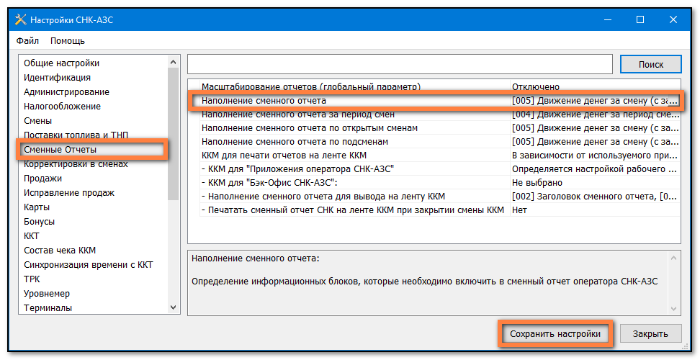Select Смены category
This screenshot has width=700, height=360.
(x=38, y=121)
